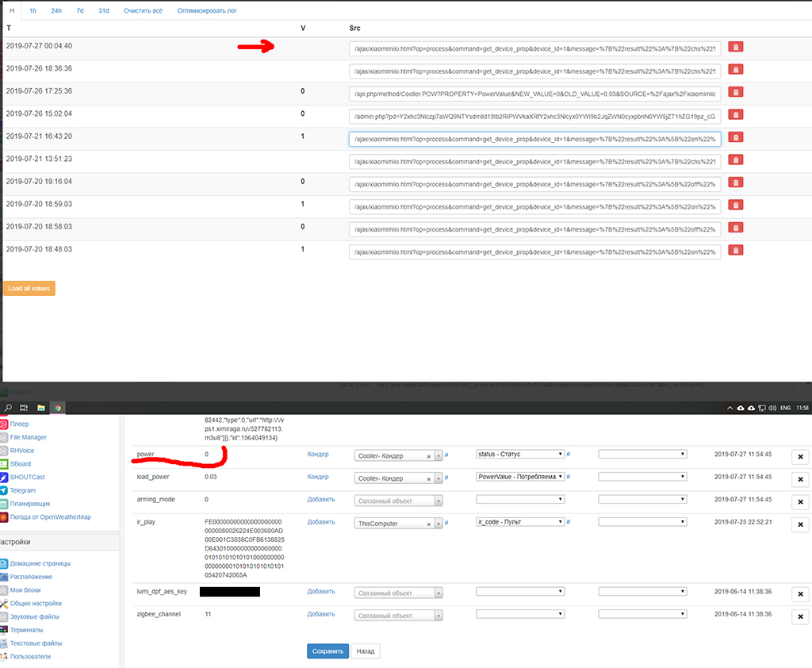
Task: Remove the power property row with X
Action: coord(800,457)
